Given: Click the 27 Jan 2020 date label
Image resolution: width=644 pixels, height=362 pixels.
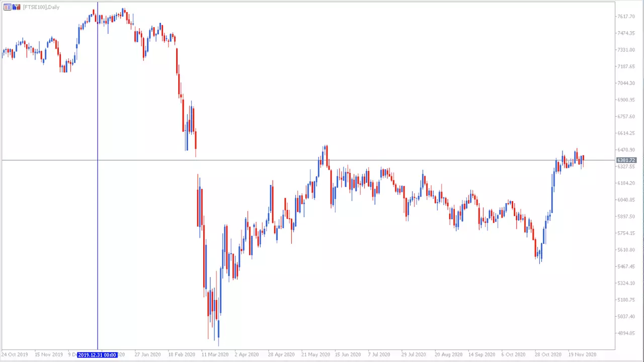Looking at the screenshot, I should (x=148, y=354).
